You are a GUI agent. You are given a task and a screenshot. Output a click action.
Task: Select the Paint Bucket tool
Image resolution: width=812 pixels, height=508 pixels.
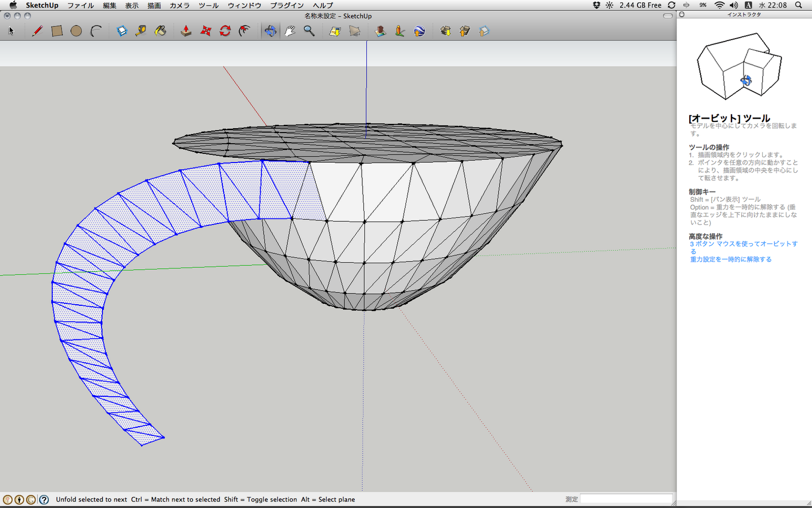160,31
